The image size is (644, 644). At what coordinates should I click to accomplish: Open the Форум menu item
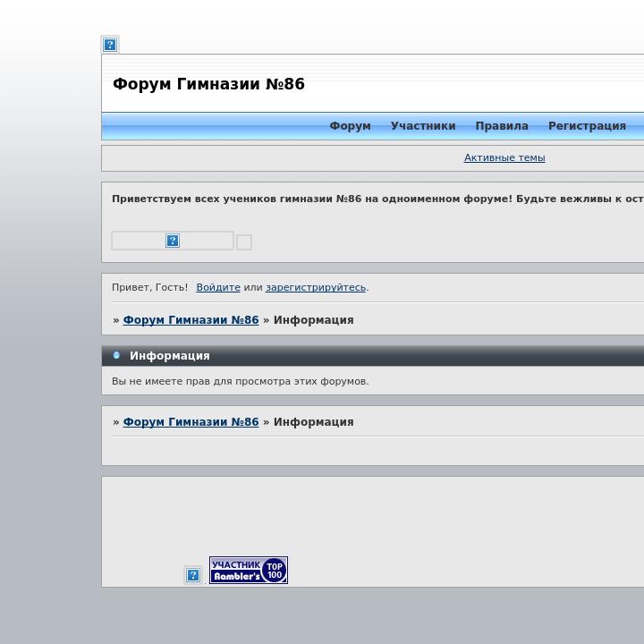350,126
